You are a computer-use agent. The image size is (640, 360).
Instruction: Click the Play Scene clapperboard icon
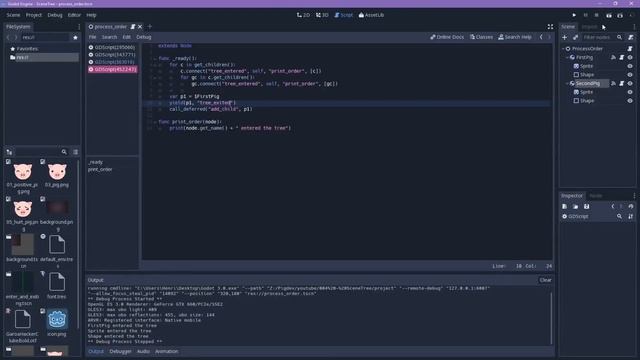coord(609,15)
